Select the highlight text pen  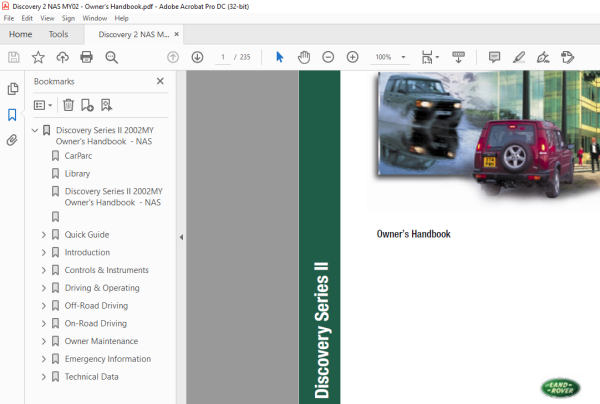click(519, 57)
